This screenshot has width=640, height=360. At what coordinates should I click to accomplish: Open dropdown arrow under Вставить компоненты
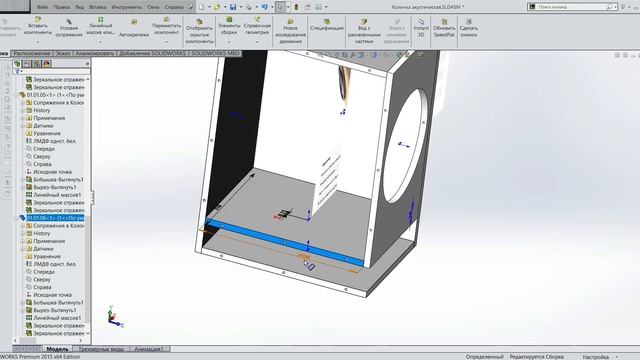point(38,41)
